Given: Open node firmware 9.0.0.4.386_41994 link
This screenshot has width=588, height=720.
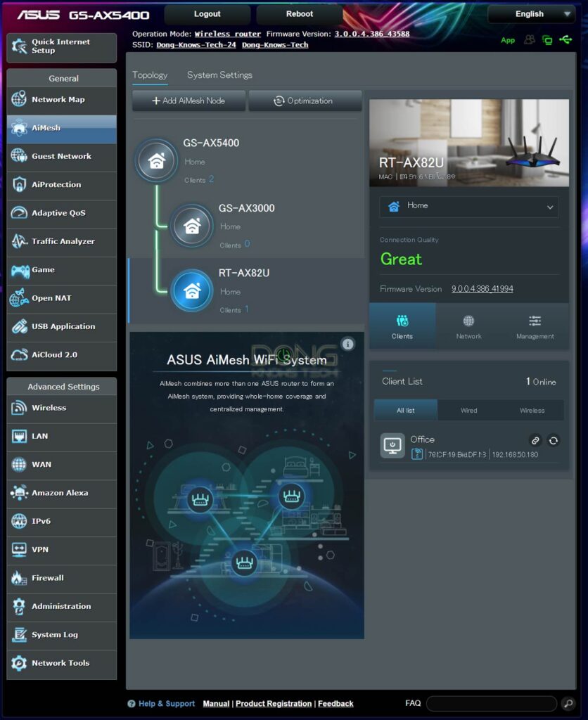Looking at the screenshot, I should 482,289.
